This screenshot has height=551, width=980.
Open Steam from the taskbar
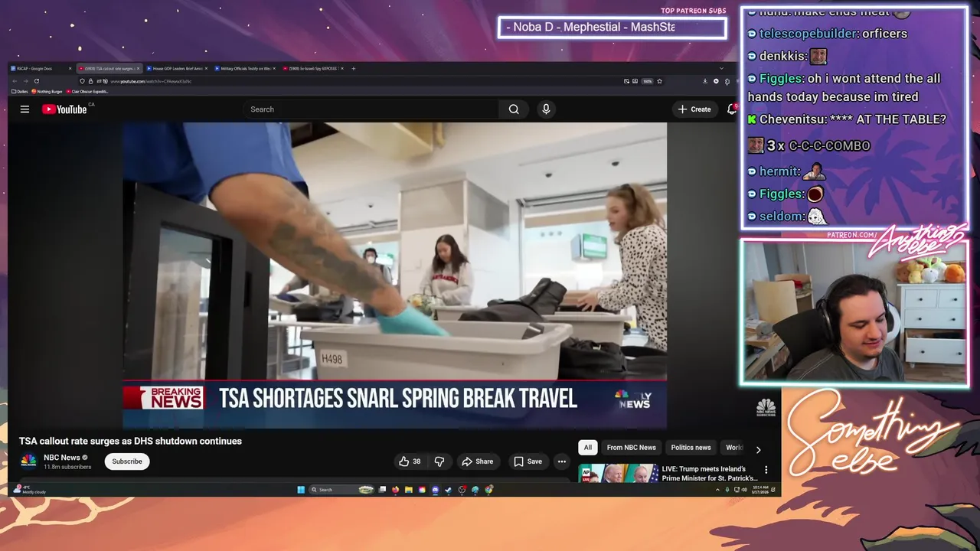click(x=449, y=490)
